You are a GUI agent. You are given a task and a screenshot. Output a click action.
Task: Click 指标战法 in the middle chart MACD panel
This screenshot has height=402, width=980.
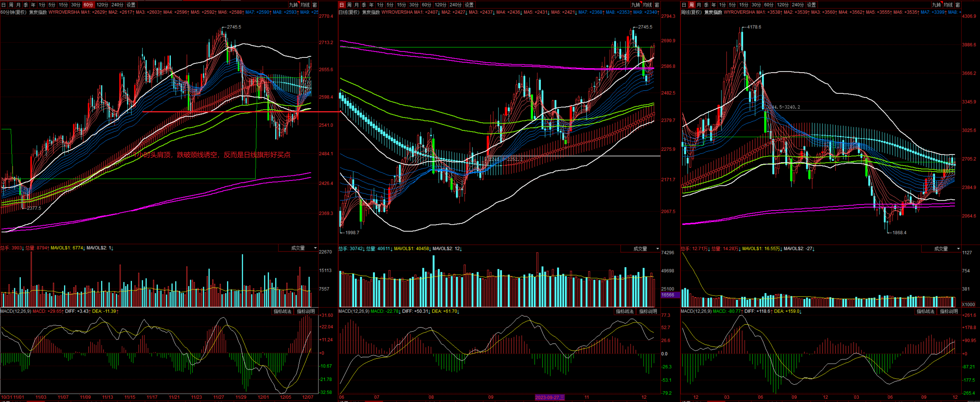tap(625, 311)
